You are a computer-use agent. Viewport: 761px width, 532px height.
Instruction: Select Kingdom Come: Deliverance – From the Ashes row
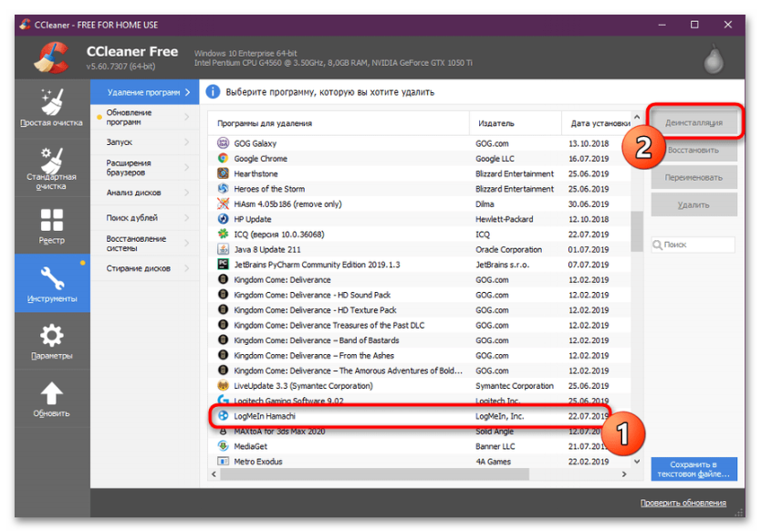point(420,355)
